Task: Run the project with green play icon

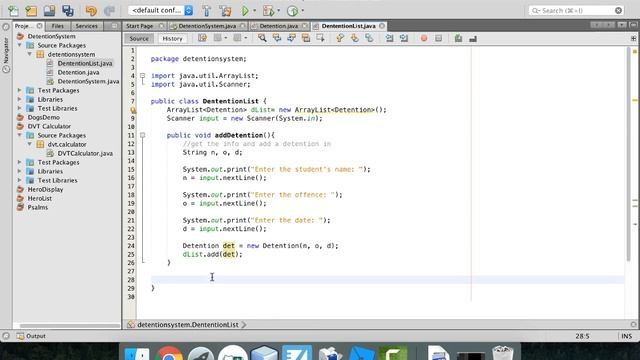Action: 245,11
